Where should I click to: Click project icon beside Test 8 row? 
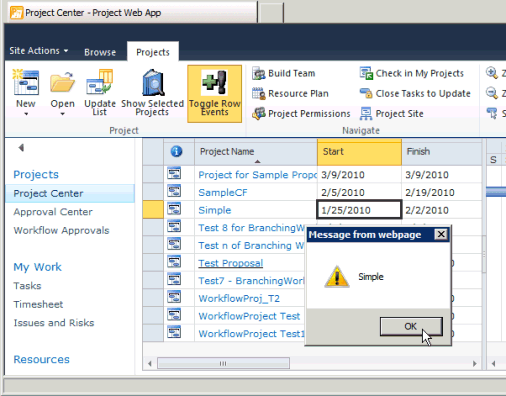pyautogui.click(x=174, y=227)
